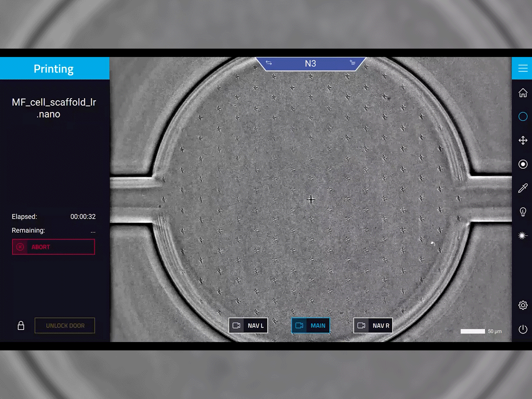Click the power icon at bottom right
Image resolution: width=532 pixels, height=399 pixels.
[523, 329]
